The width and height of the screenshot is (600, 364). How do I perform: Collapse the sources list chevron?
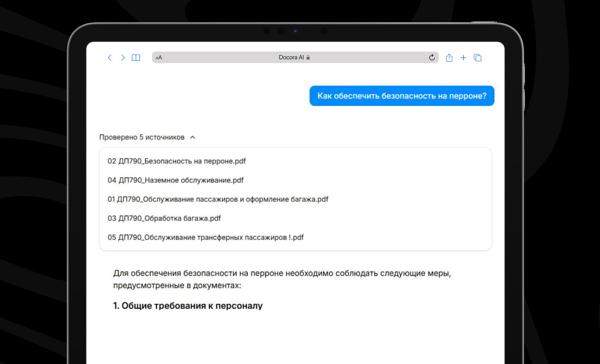(x=193, y=137)
